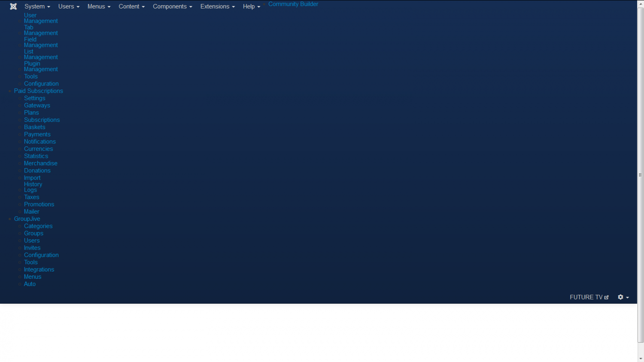Open Tools under Community Builder
The width and height of the screenshot is (644, 362).
pos(31,76)
